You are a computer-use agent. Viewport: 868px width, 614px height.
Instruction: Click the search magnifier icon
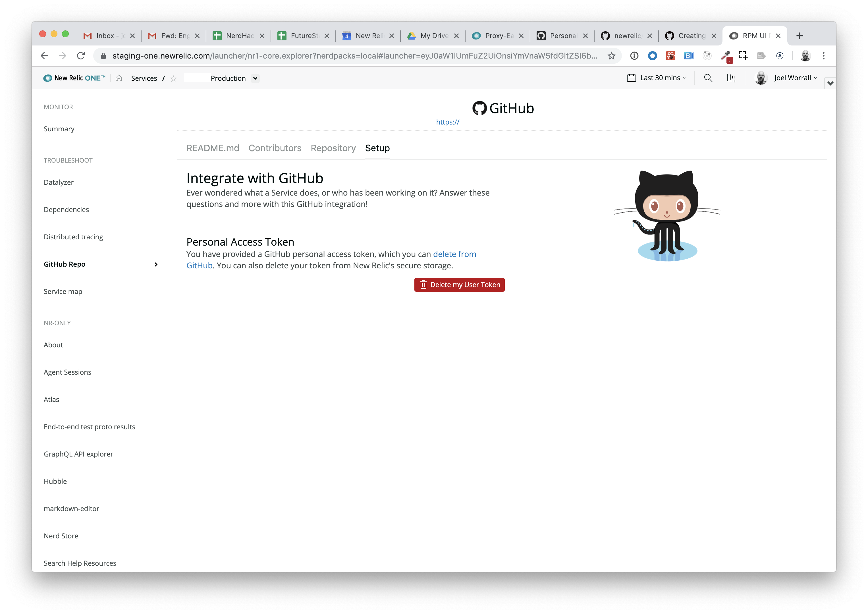(708, 78)
